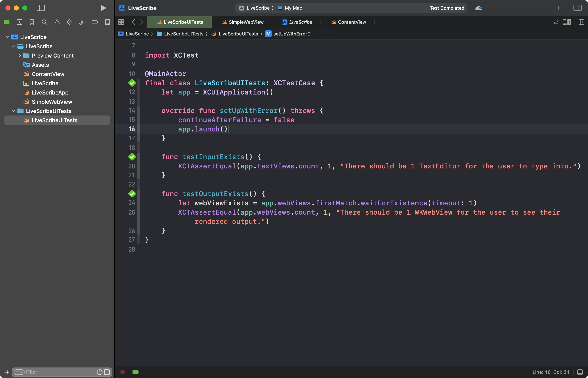Screen dimensions: 588x378
Task: Open the Bookmark navigator icon
Action: point(32,22)
